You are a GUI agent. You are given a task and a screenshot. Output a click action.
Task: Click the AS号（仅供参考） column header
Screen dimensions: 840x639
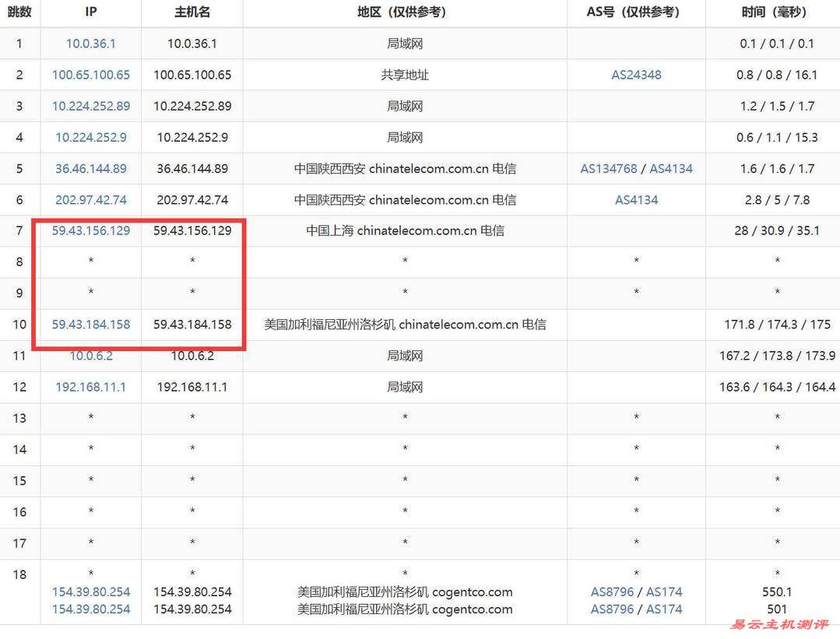pos(636,12)
